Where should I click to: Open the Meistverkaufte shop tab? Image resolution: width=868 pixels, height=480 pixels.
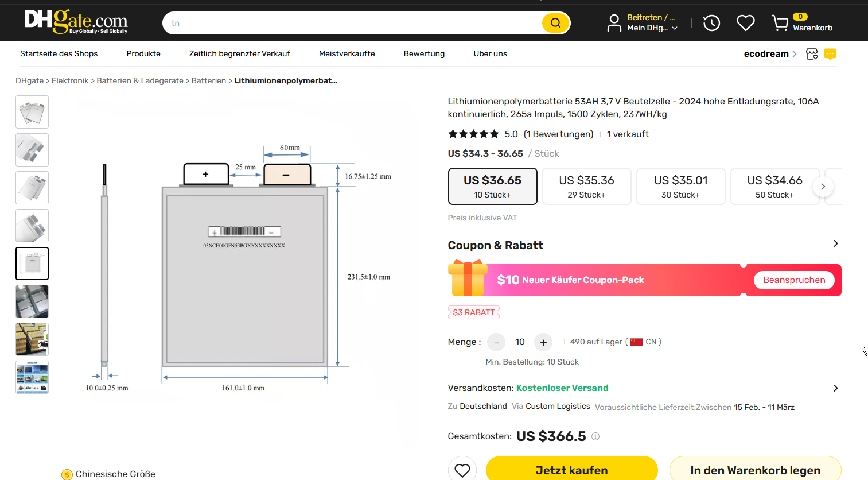pyautogui.click(x=347, y=53)
